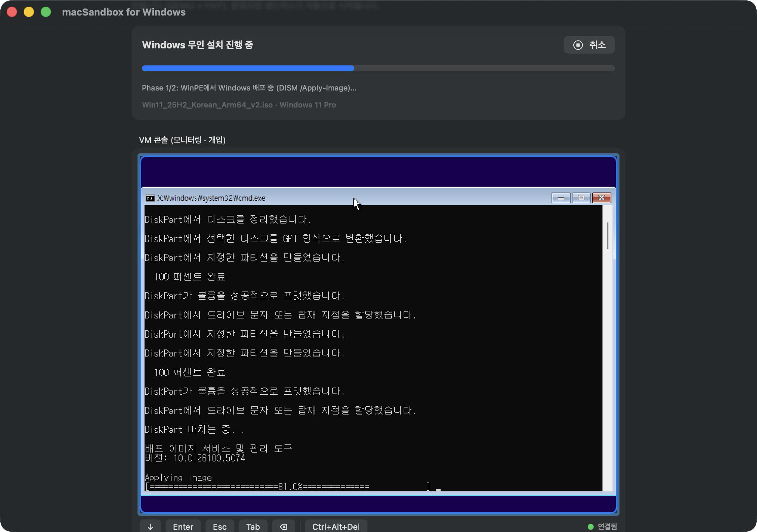This screenshot has width=757, height=532.
Task: Click the macOS green fullscreen button
Action: pyautogui.click(x=46, y=12)
